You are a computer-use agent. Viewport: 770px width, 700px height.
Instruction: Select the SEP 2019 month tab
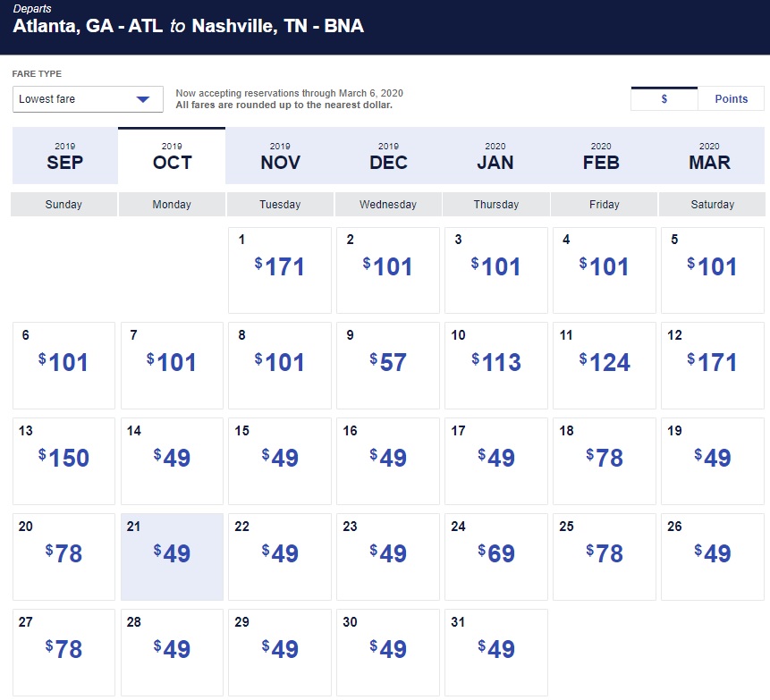pyautogui.click(x=64, y=156)
